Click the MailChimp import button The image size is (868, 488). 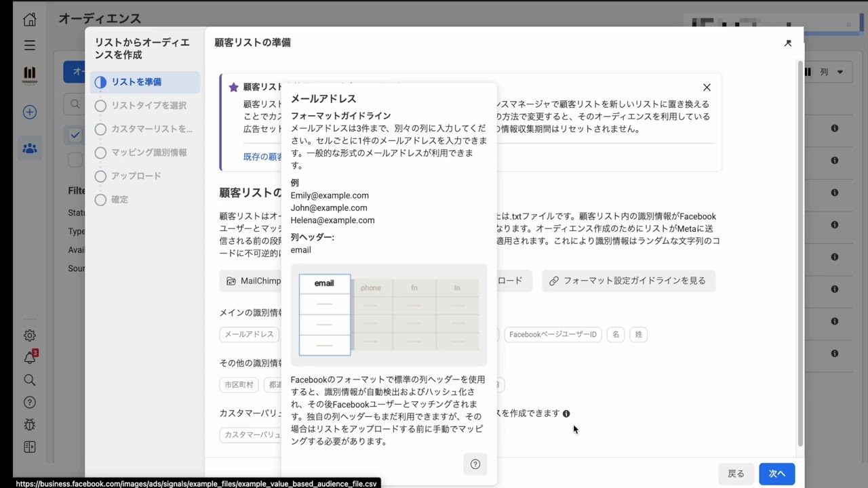pyautogui.click(x=251, y=281)
